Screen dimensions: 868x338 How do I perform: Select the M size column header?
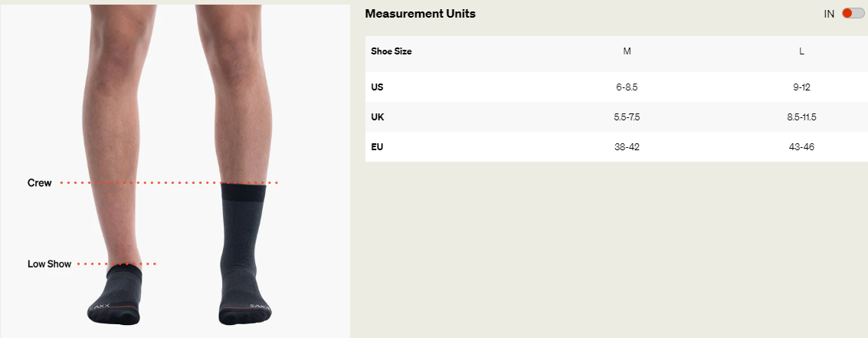(627, 51)
